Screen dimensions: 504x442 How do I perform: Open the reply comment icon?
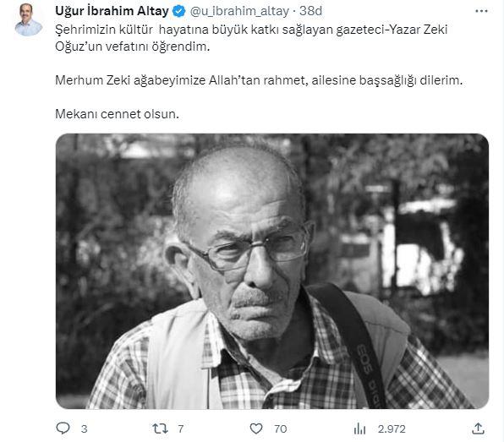(x=63, y=428)
